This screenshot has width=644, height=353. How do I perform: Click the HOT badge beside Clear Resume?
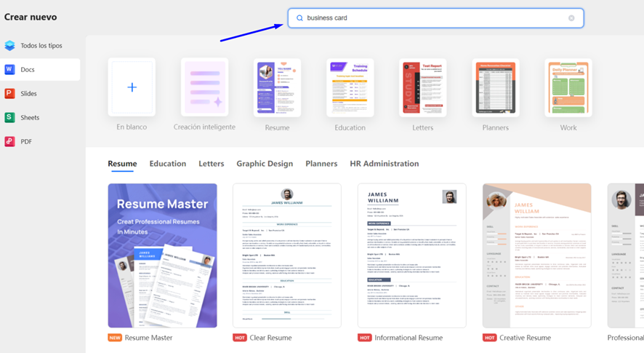(x=240, y=338)
